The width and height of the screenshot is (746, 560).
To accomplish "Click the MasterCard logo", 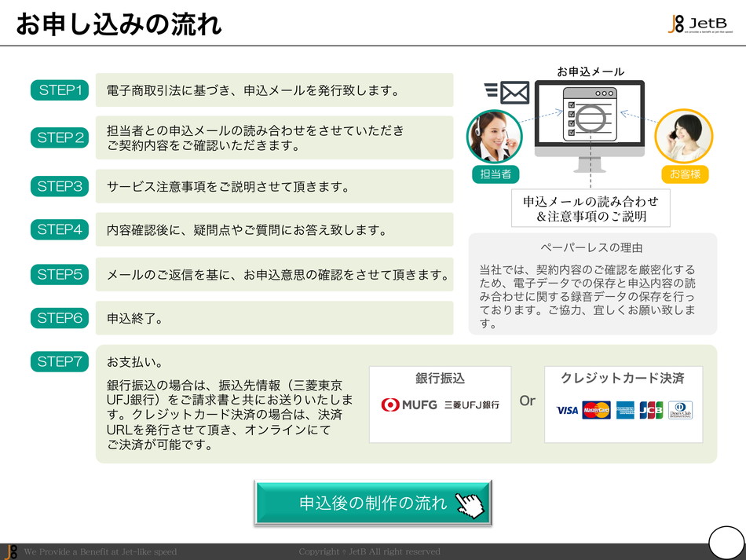I will pyautogui.click(x=596, y=410).
